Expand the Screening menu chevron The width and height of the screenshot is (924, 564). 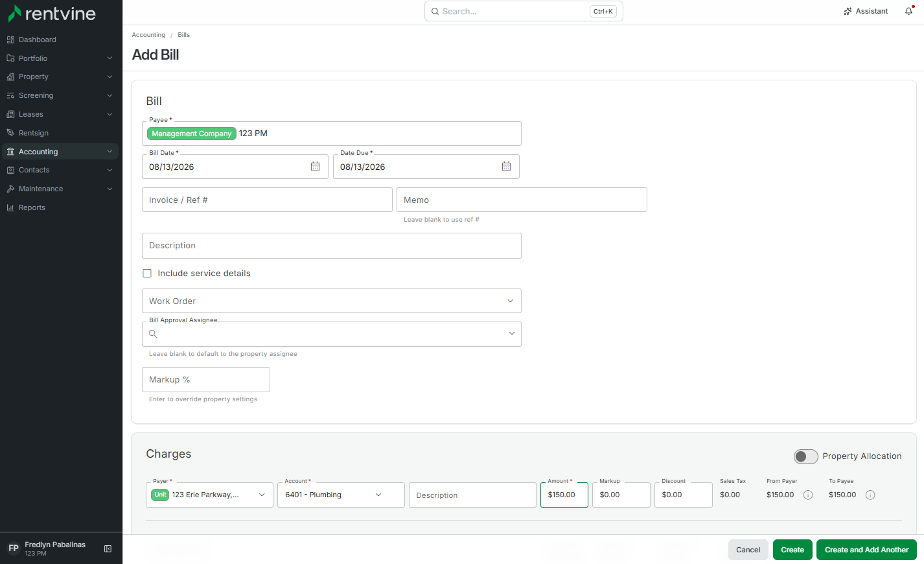(x=110, y=95)
